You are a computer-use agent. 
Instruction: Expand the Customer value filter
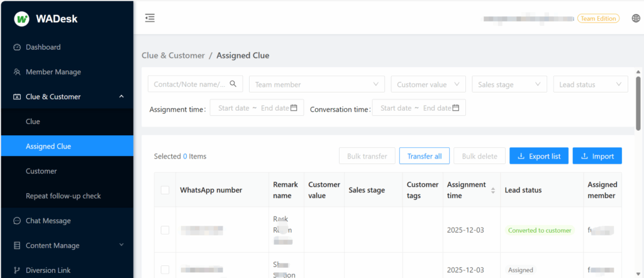coord(428,84)
